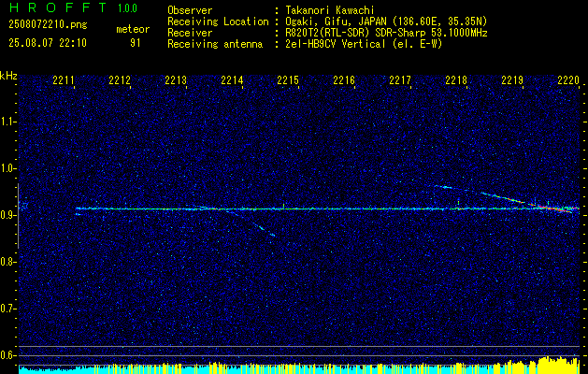Viewport: 588px width, 374px height.
Task: Click the 2508072210.png file name
Action: [48, 25]
